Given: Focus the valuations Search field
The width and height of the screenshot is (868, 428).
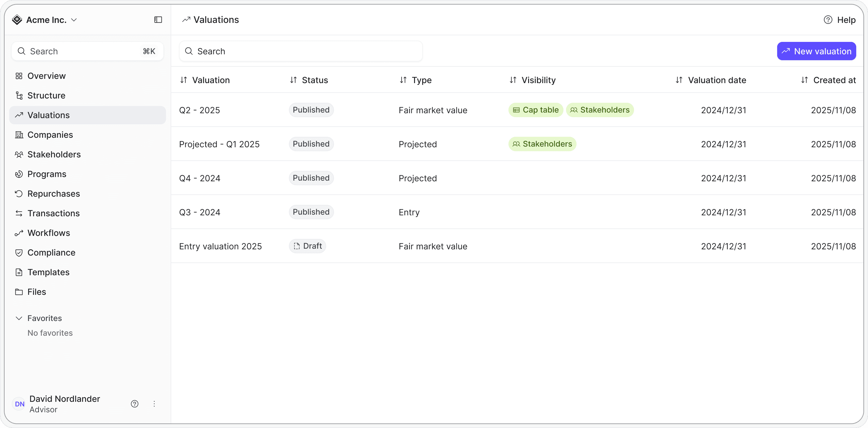Looking at the screenshot, I should [x=301, y=51].
